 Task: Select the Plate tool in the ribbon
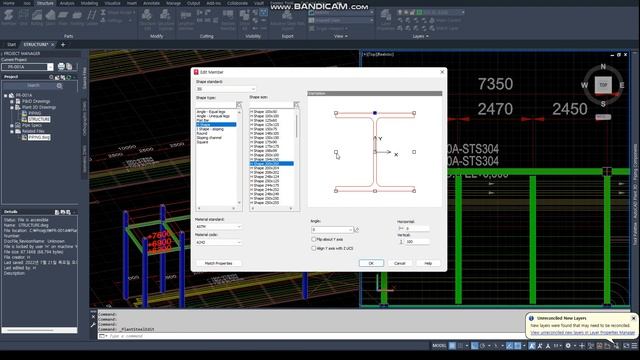(x=63, y=18)
